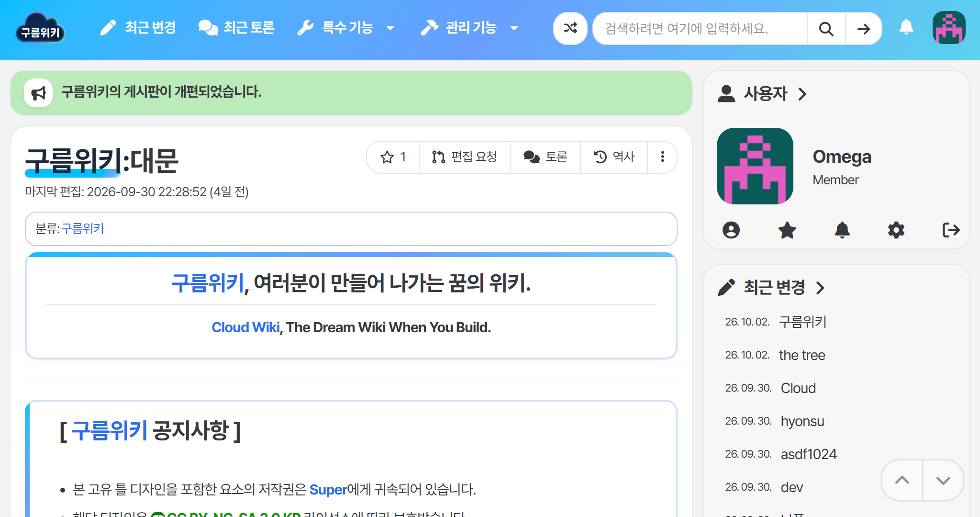Open bell icon in user panel
The height and width of the screenshot is (517, 980).
click(x=842, y=230)
